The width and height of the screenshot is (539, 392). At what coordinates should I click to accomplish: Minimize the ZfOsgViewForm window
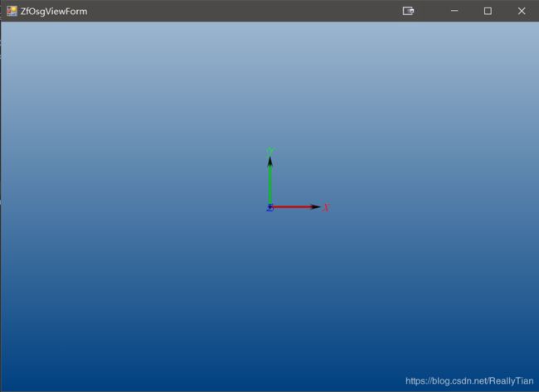pyautogui.click(x=454, y=11)
